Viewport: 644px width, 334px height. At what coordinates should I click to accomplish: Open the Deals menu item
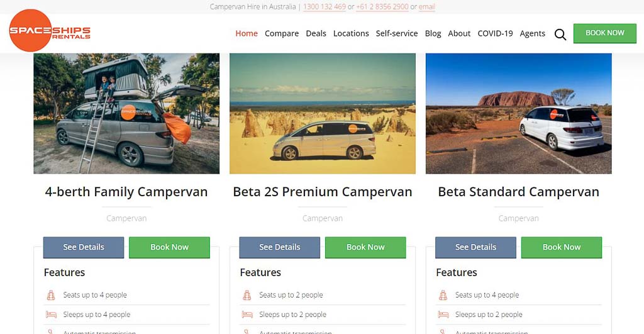click(x=316, y=33)
